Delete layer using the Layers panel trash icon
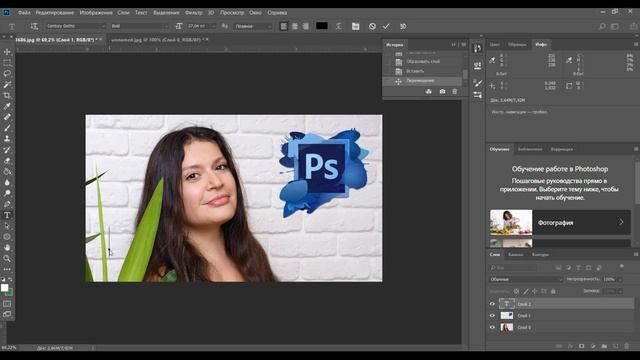640x360 pixels. (627, 346)
